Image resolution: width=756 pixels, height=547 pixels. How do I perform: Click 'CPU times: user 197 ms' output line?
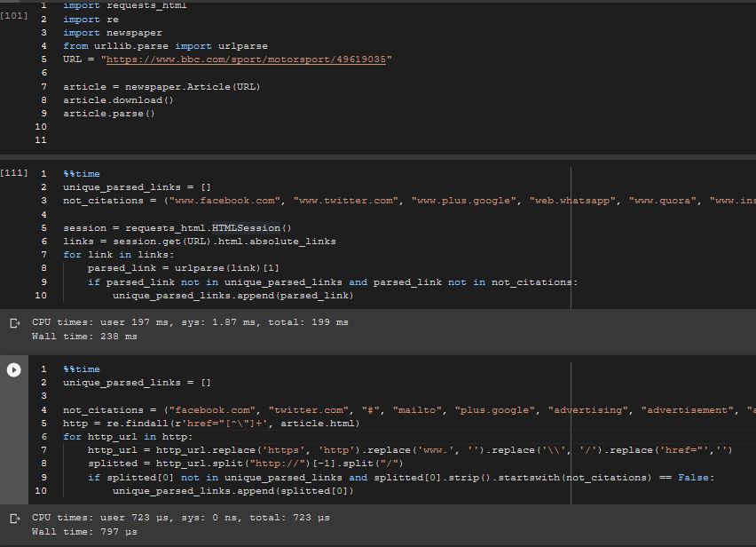tap(190, 322)
